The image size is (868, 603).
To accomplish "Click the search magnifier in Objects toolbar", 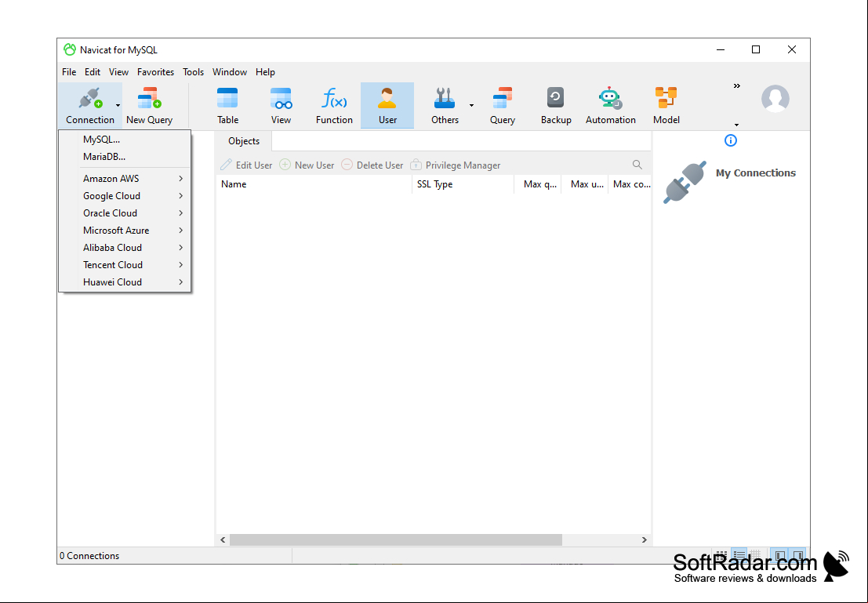I will coord(637,165).
